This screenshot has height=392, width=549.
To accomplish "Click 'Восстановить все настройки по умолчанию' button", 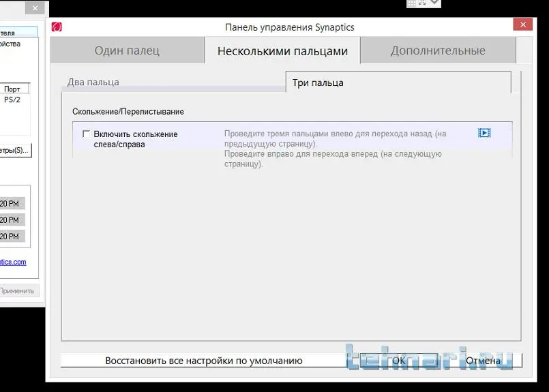I will pyautogui.click(x=204, y=361).
